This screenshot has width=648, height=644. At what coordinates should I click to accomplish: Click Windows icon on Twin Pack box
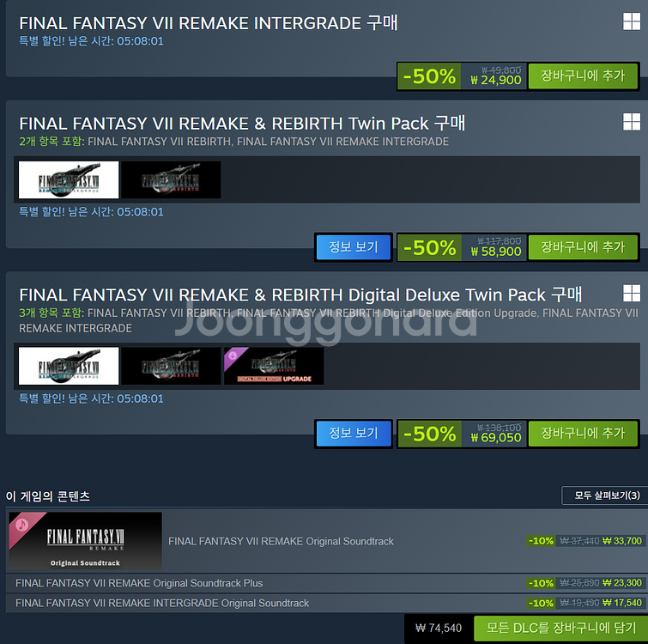pyautogui.click(x=632, y=122)
